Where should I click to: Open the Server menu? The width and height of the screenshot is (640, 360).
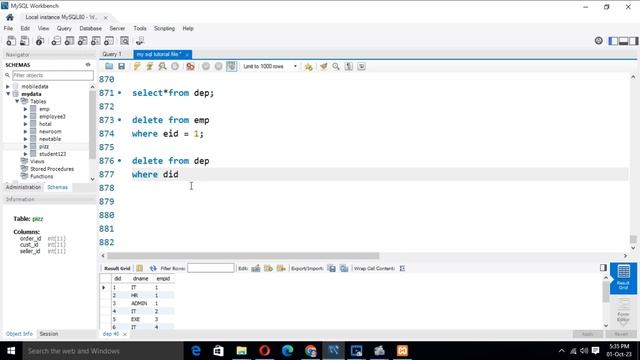point(117,28)
